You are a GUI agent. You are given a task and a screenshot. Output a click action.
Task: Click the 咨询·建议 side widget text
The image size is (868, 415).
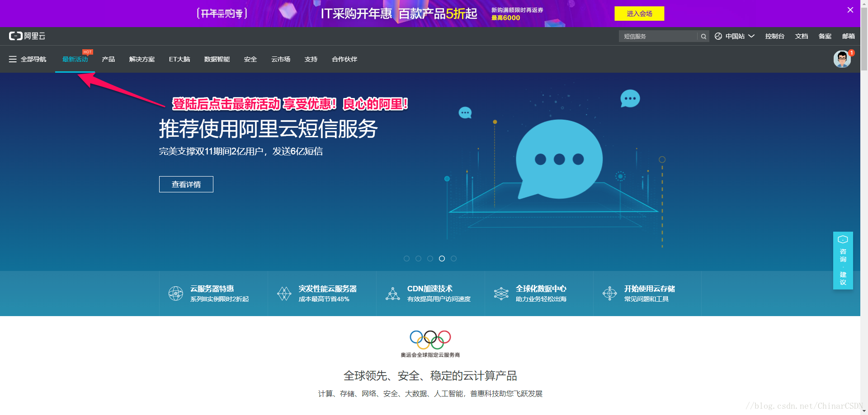843,267
